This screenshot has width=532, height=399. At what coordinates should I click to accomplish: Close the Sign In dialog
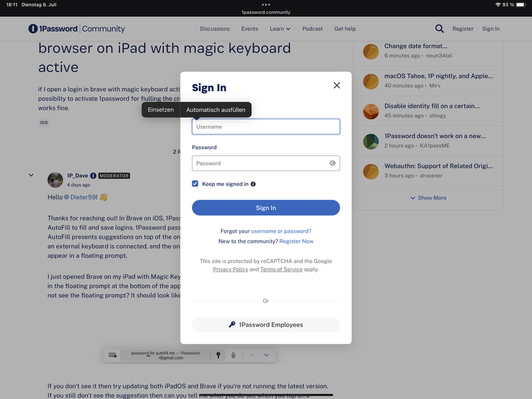pos(337,85)
